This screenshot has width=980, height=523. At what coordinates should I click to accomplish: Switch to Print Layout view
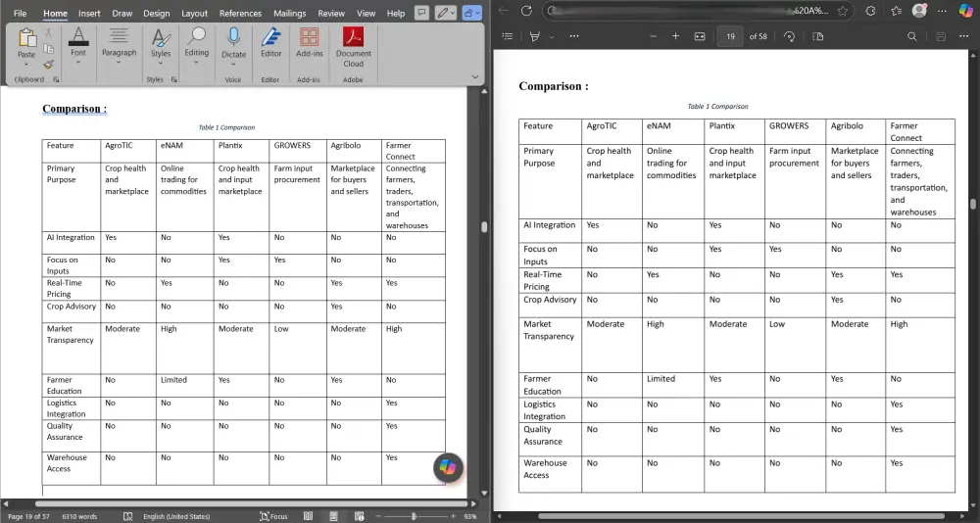[x=334, y=516]
